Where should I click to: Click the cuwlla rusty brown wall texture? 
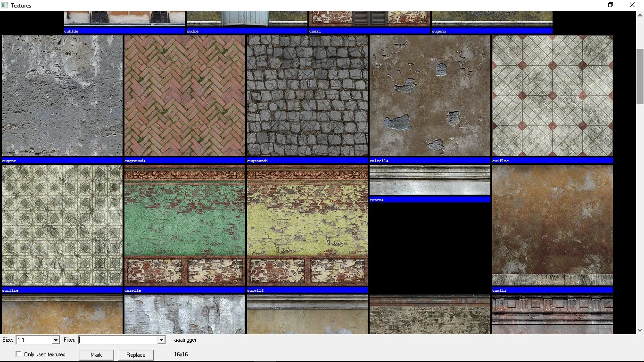point(553,225)
